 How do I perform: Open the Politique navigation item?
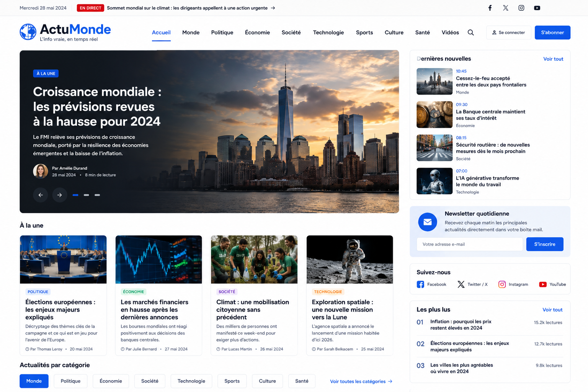pyautogui.click(x=222, y=33)
